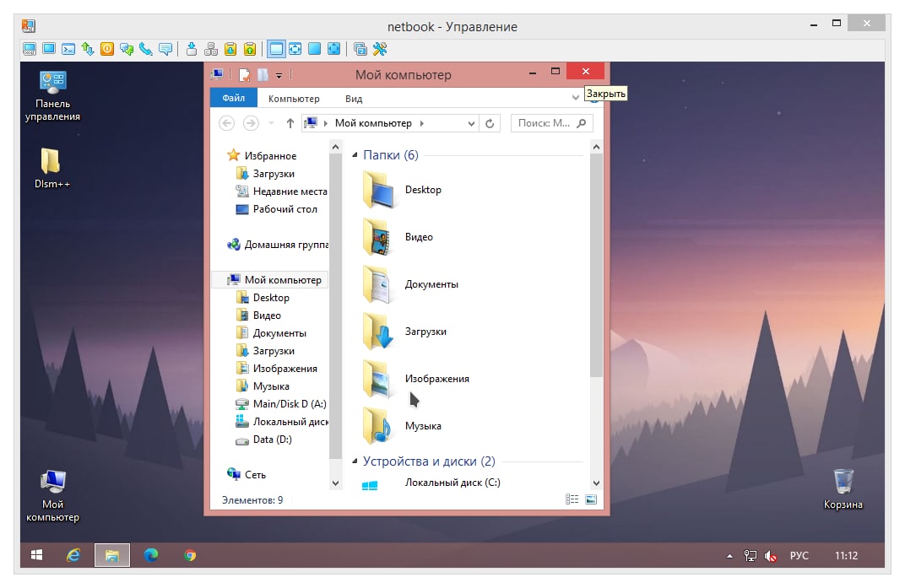Select the Full Screen view mode icon
The height and width of the screenshot is (588, 905).
[x=314, y=49]
